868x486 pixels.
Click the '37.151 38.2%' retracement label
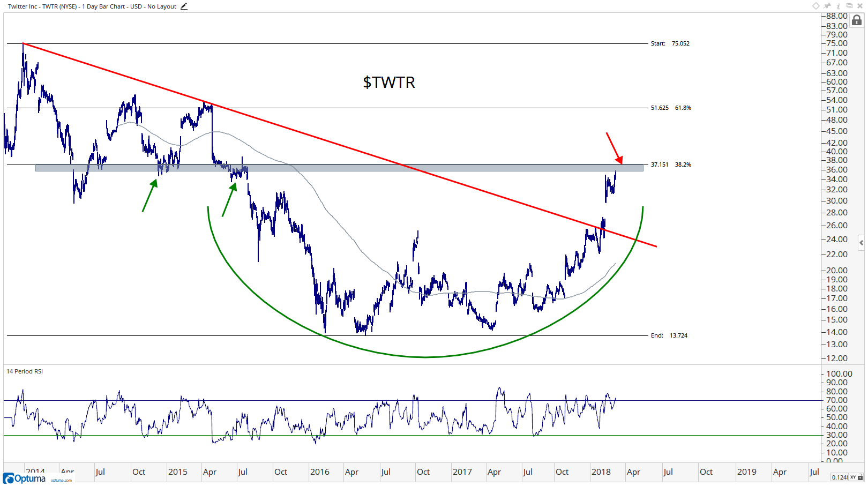[x=671, y=165]
